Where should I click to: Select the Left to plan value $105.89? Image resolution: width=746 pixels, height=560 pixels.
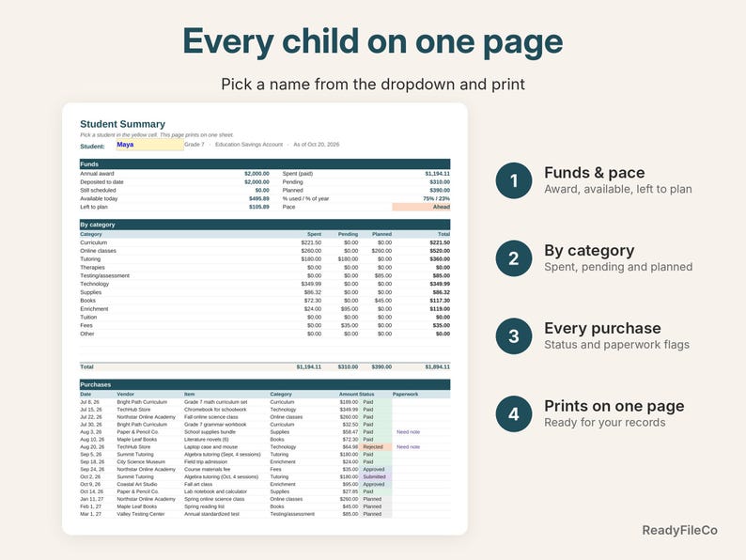tap(258, 207)
